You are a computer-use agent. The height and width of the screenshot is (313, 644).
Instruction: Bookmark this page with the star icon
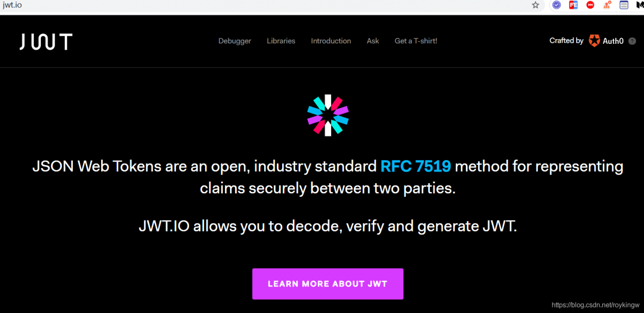pos(535,5)
